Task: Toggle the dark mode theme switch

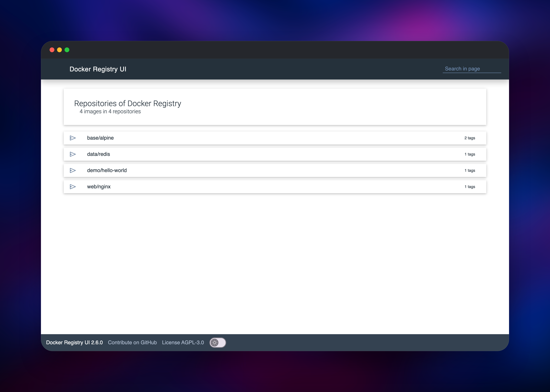Action: [218, 343]
